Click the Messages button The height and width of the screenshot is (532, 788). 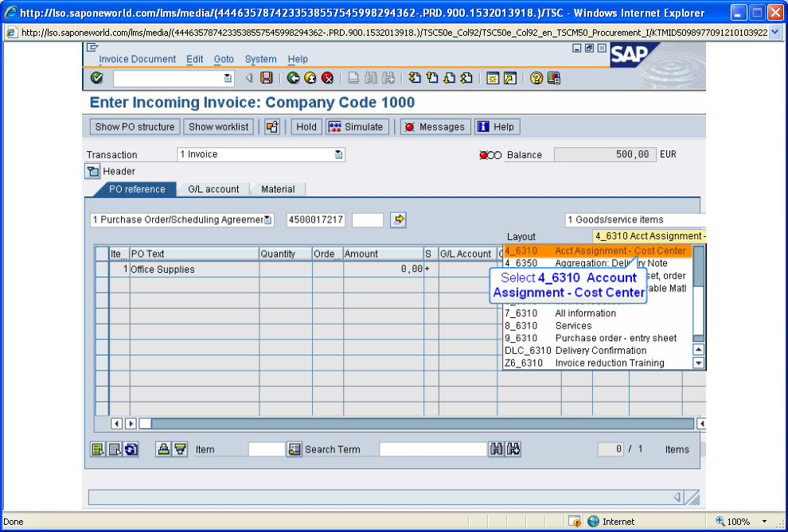pos(435,127)
